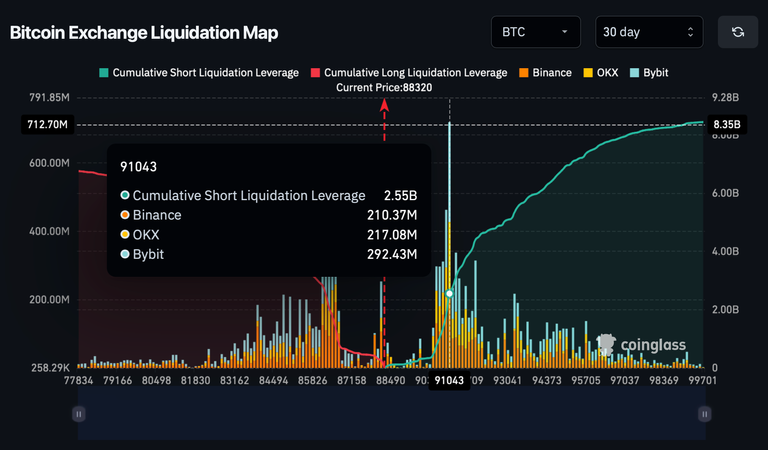Click the Current Price:88320 label
Viewport: 768px width, 450px height.
[x=384, y=88]
